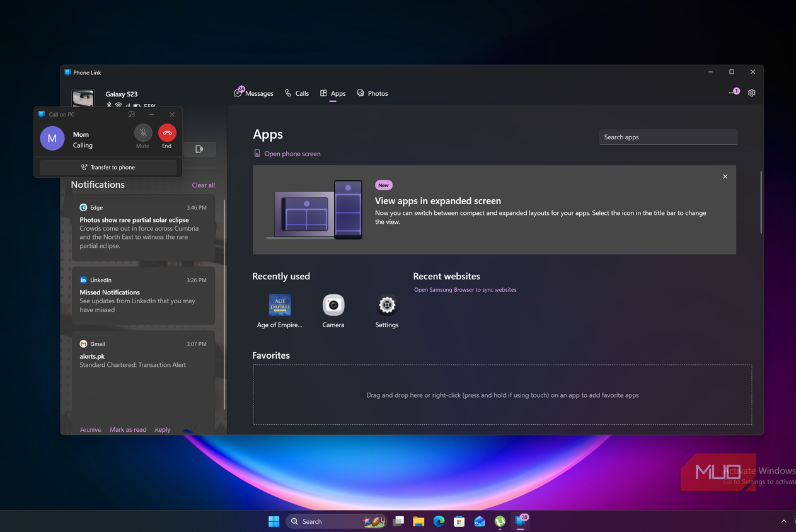Mark the Gmail notification as read
The image size is (796, 532).
click(128, 430)
